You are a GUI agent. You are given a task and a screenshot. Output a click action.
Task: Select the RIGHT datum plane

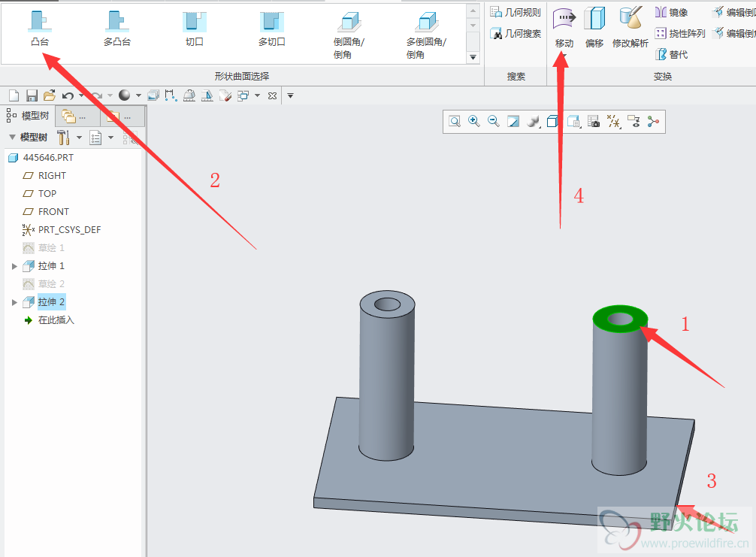pos(44,176)
